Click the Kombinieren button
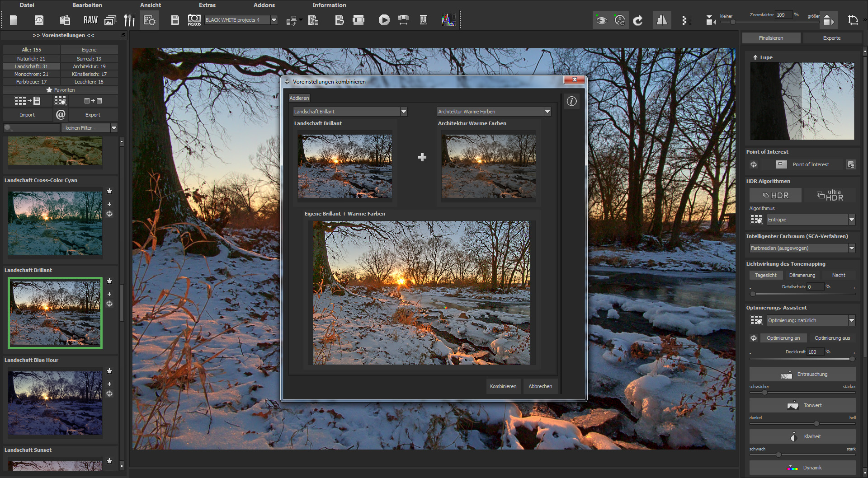 (503, 386)
